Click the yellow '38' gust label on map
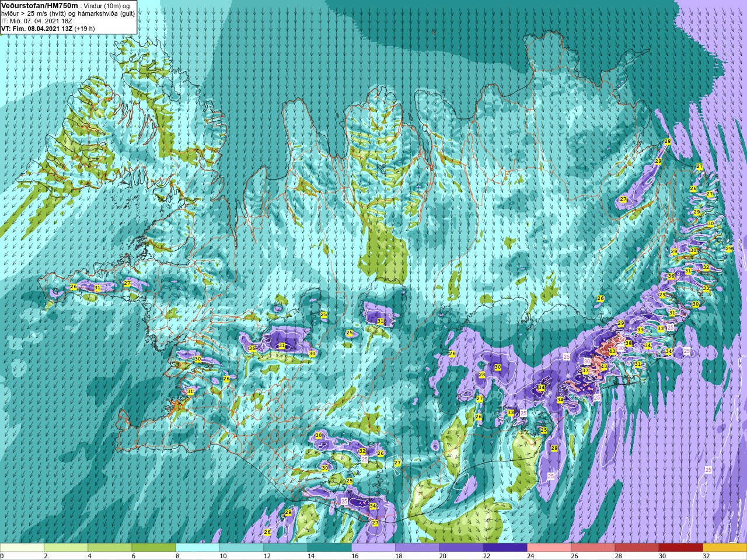The image size is (747, 560). coord(629,344)
